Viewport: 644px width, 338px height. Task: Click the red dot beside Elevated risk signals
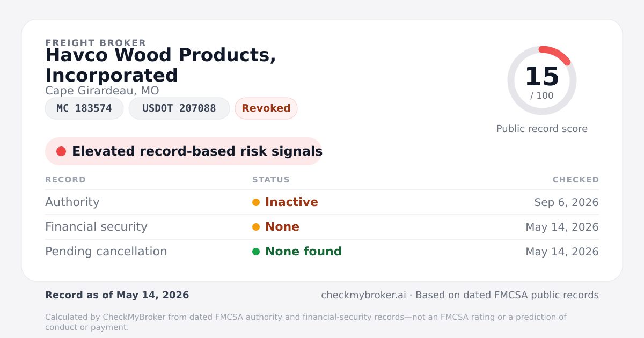61,151
